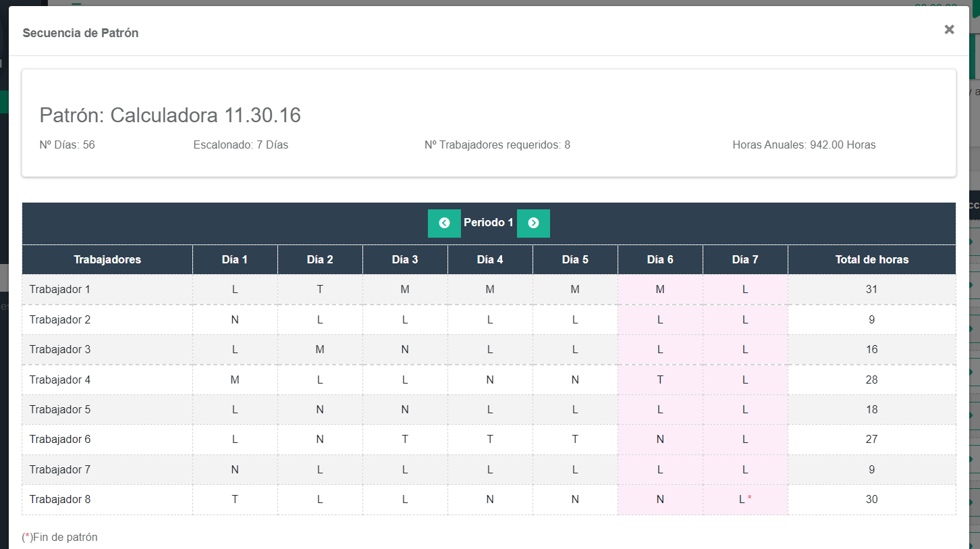This screenshot has width=980, height=549.
Task: Select the Trabajador 1 row label
Action: coord(60,289)
